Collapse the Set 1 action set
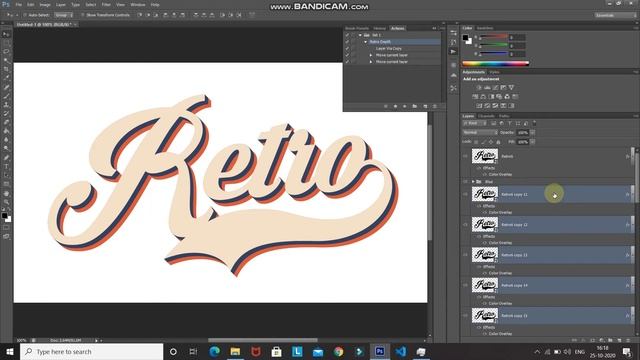Image resolution: width=640 pixels, height=360 pixels. pos(360,35)
